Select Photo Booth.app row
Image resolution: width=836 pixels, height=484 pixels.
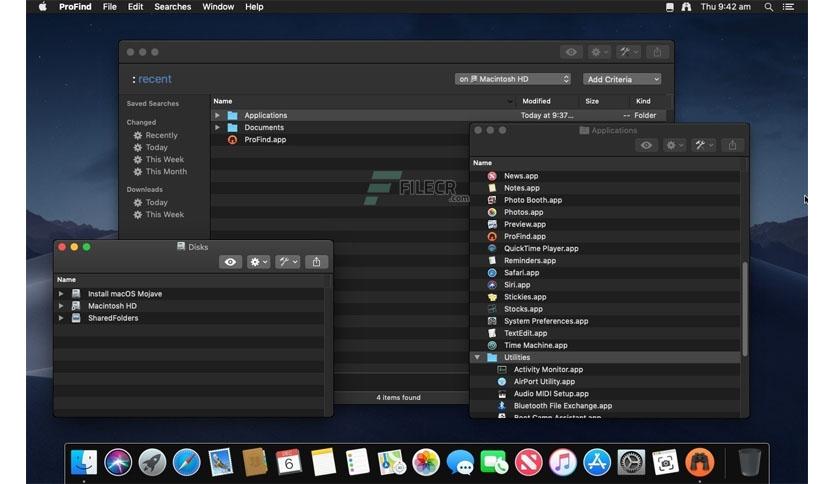coord(605,200)
